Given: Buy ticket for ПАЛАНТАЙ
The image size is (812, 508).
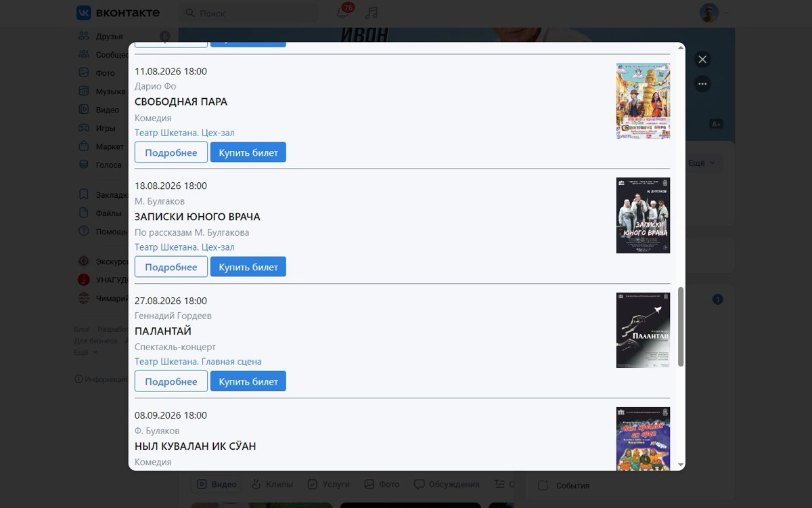Looking at the screenshot, I should pos(248,381).
